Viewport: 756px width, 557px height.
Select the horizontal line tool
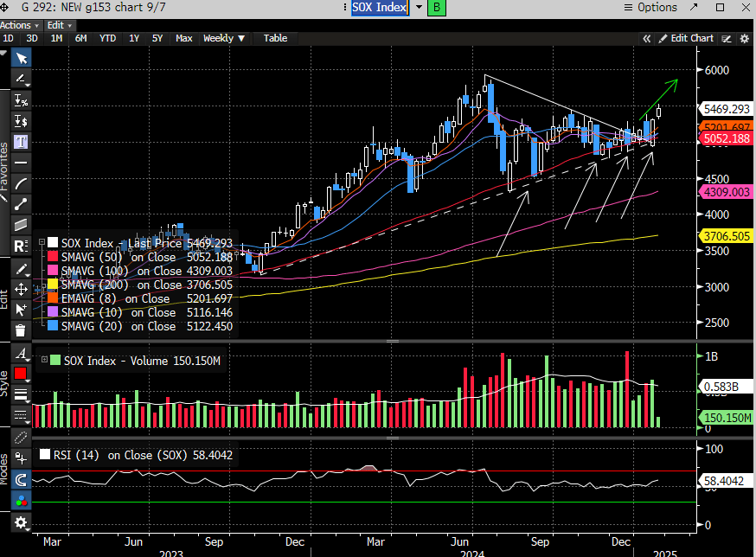tap(21, 163)
